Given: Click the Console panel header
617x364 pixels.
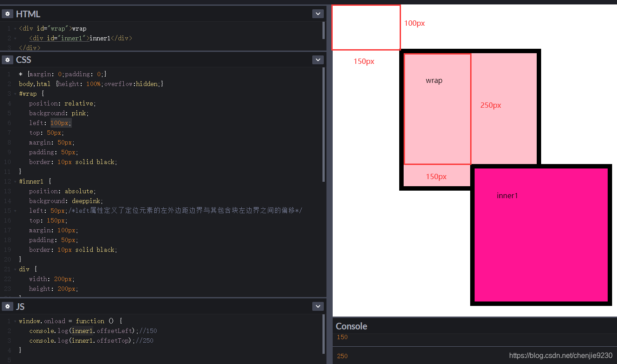Looking at the screenshot, I should 351,326.
